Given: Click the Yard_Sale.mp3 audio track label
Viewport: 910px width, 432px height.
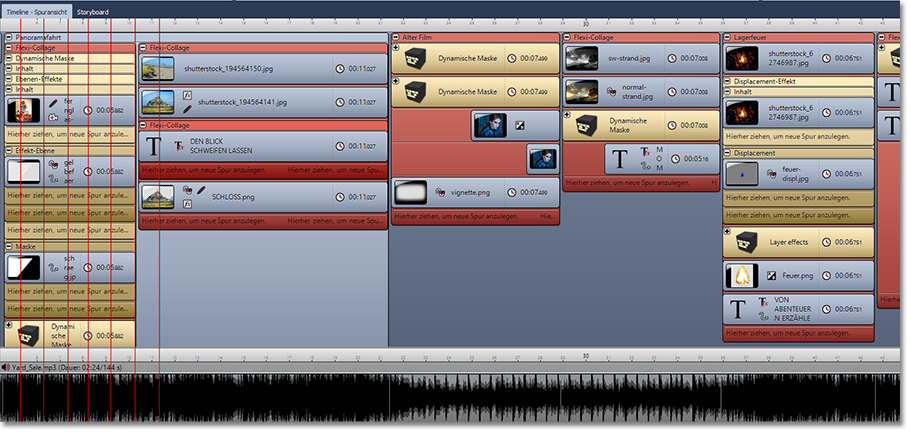Looking at the screenshot, I should 60,368.
